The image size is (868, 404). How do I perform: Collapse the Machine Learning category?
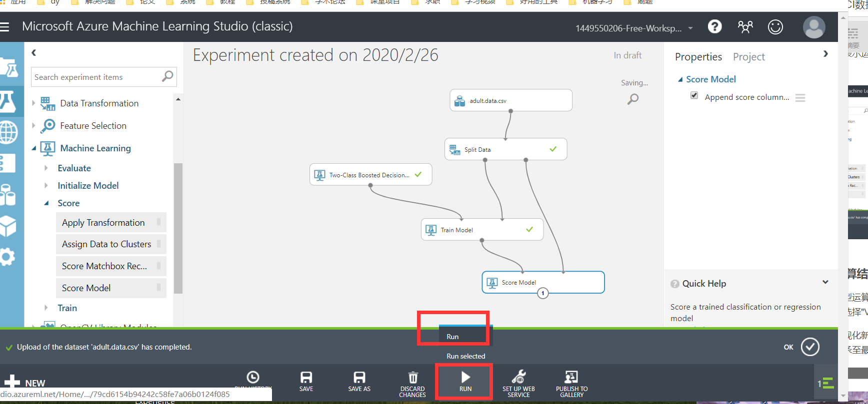(x=33, y=148)
